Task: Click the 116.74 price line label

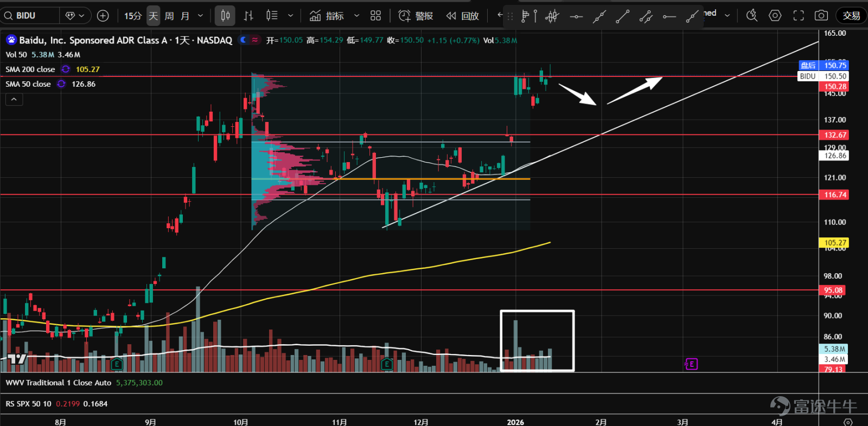Action: pyautogui.click(x=835, y=195)
